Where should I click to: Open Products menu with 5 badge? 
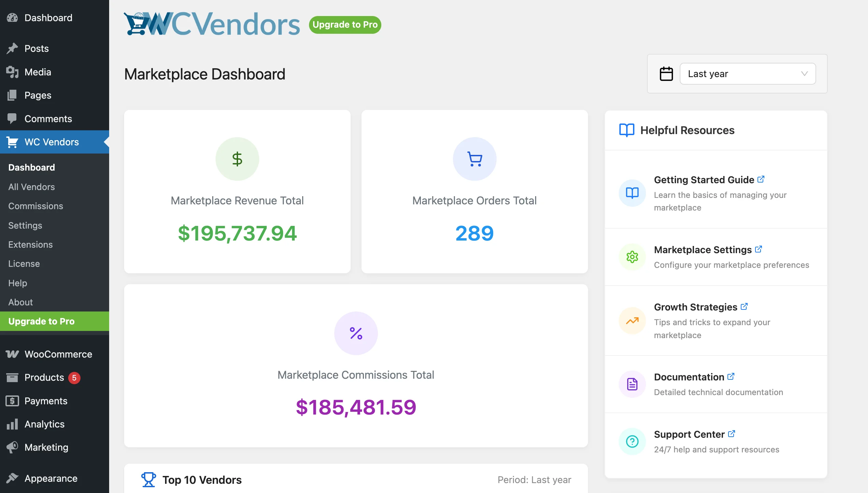tap(44, 377)
